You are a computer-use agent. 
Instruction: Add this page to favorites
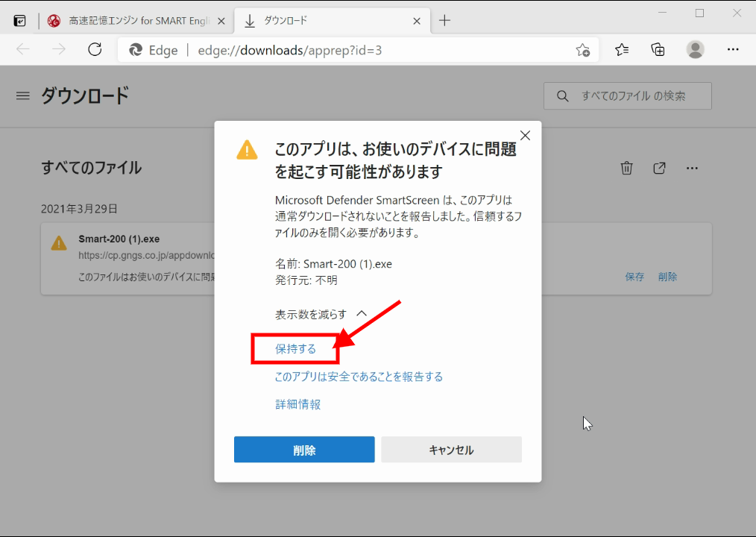(x=582, y=50)
